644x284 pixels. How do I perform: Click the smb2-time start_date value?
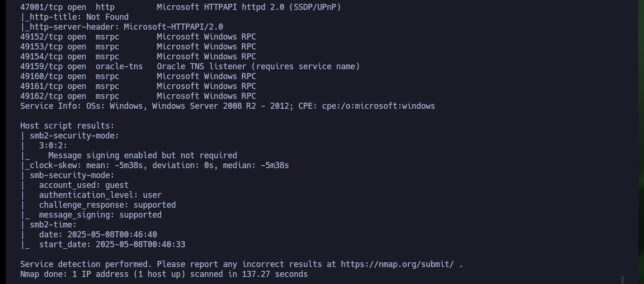coord(140,244)
